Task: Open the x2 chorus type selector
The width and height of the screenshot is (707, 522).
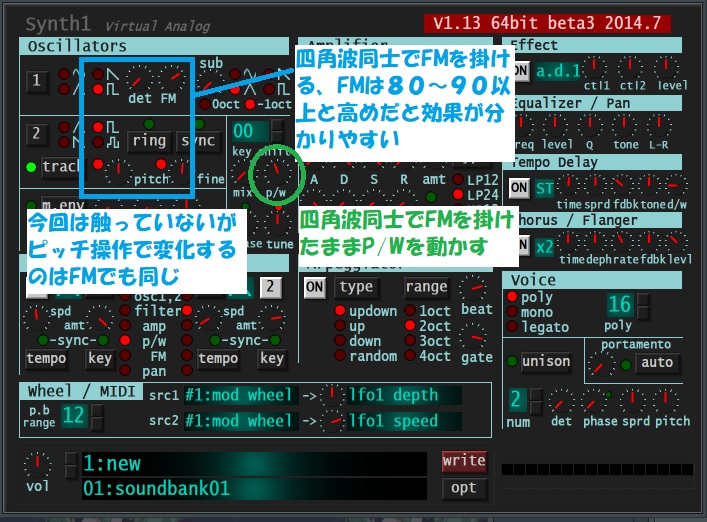Action: pyautogui.click(x=545, y=247)
